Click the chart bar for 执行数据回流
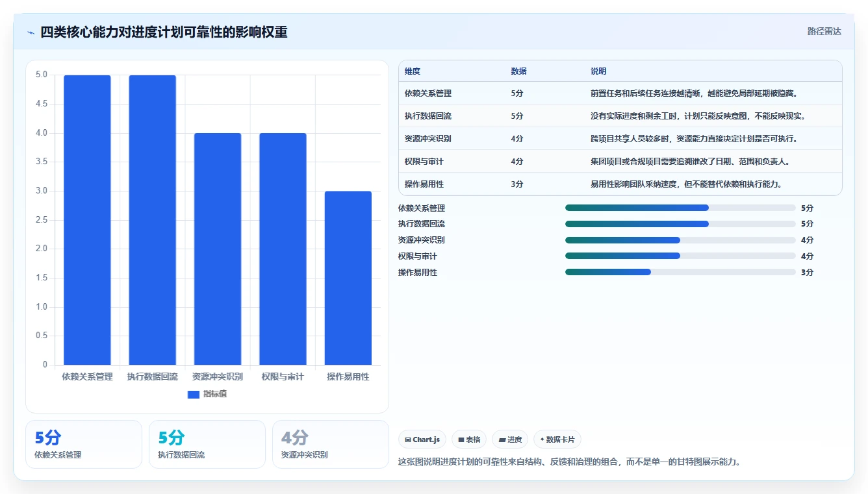 click(x=153, y=220)
